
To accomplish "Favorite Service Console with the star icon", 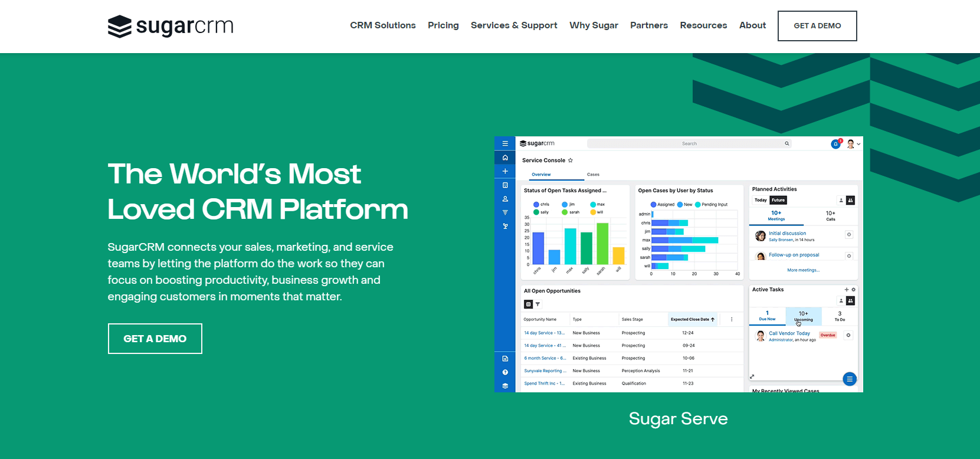I will pyautogui.click(x=571, y=160).
